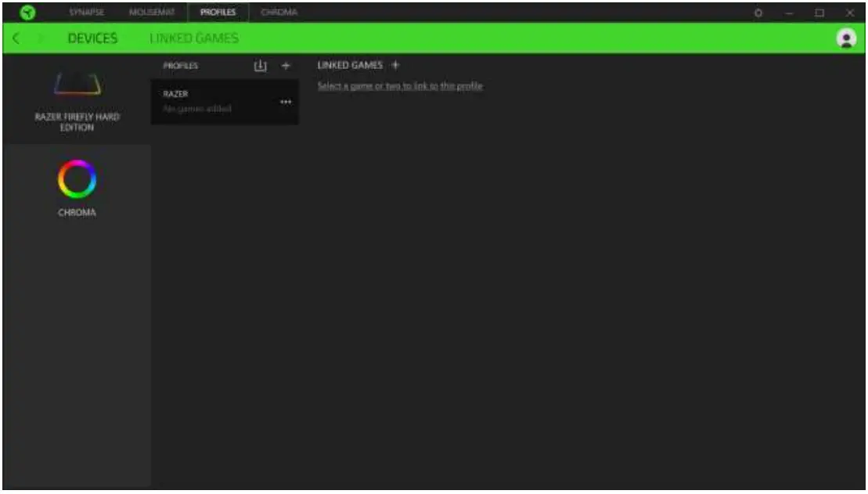Screen dimensions: 868x494
Task: Select Razer Firefly Hard Edition device
Action: pos(77,100)
